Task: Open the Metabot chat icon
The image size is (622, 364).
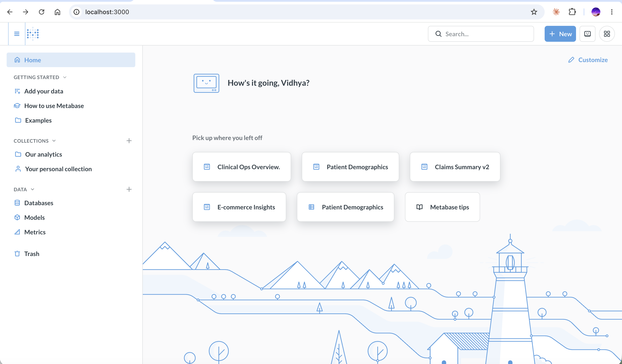Action: pyautogui.click(x=587, y=34)
